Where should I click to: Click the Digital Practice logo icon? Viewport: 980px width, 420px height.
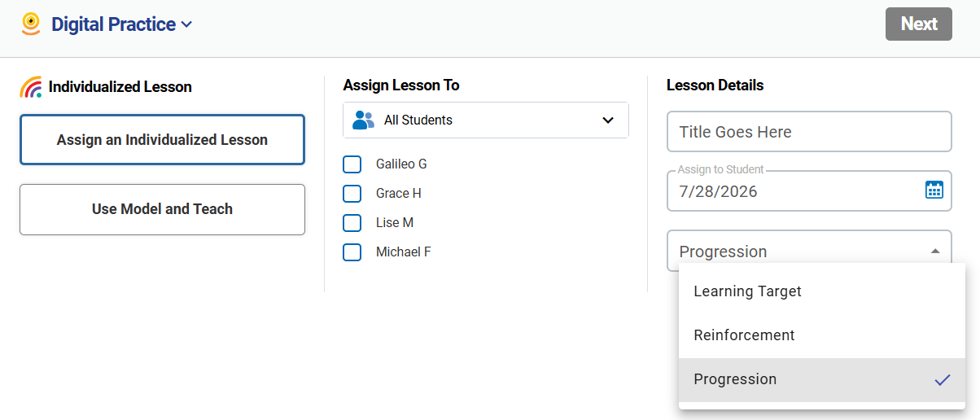[31, 24]
